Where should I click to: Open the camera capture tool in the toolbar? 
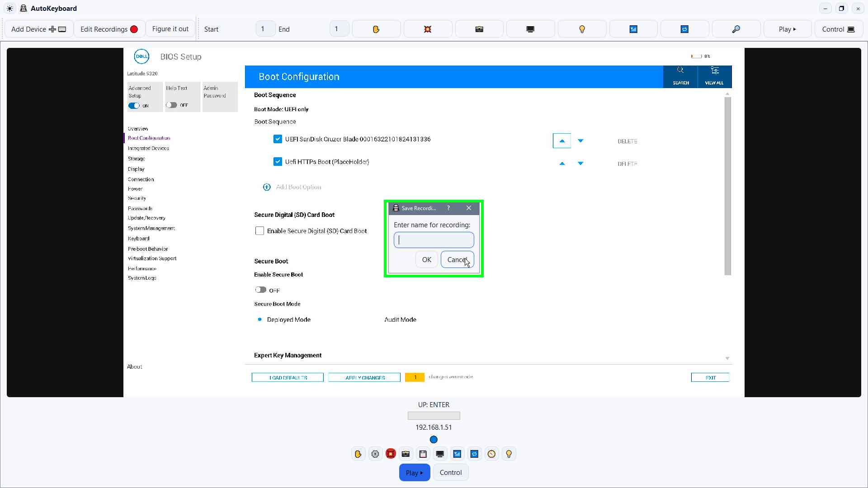(479, 28)
